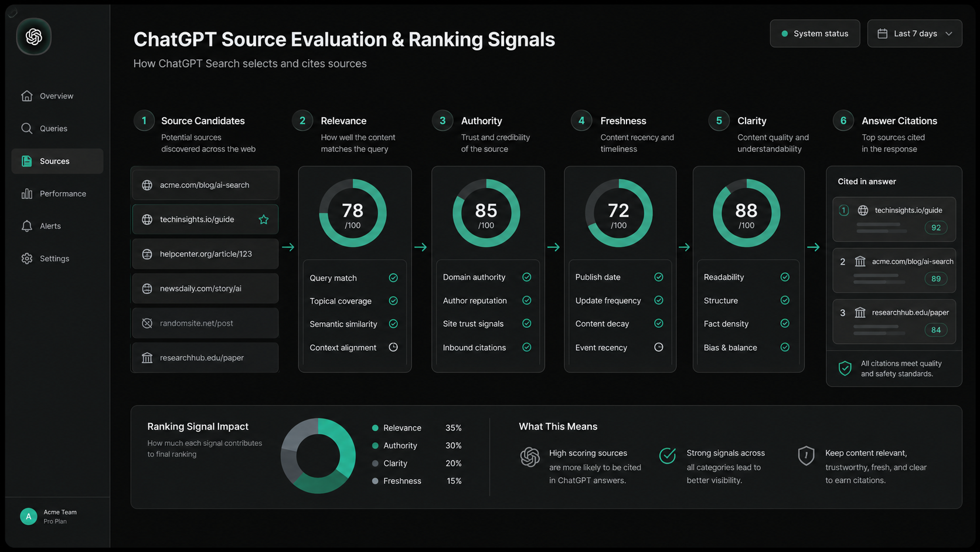This screenshot has height=552, width=980.
Task: Click the shield check quality icon
Action: pyautogui.click(x=845, y=368)
